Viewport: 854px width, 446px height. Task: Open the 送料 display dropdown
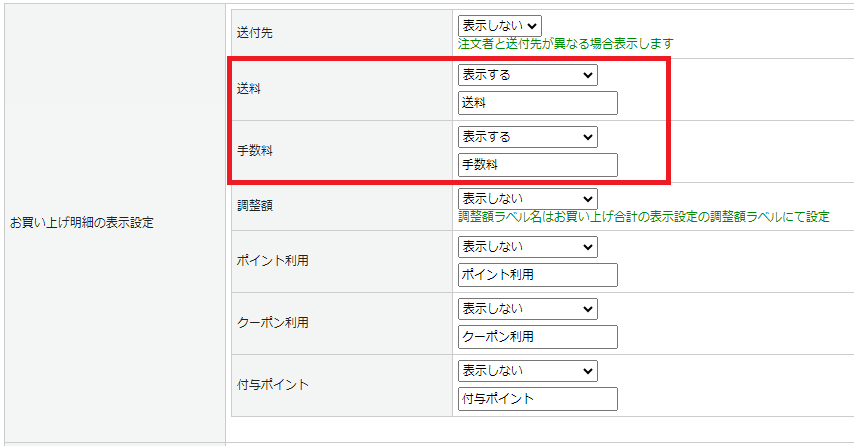coord(527,75)
